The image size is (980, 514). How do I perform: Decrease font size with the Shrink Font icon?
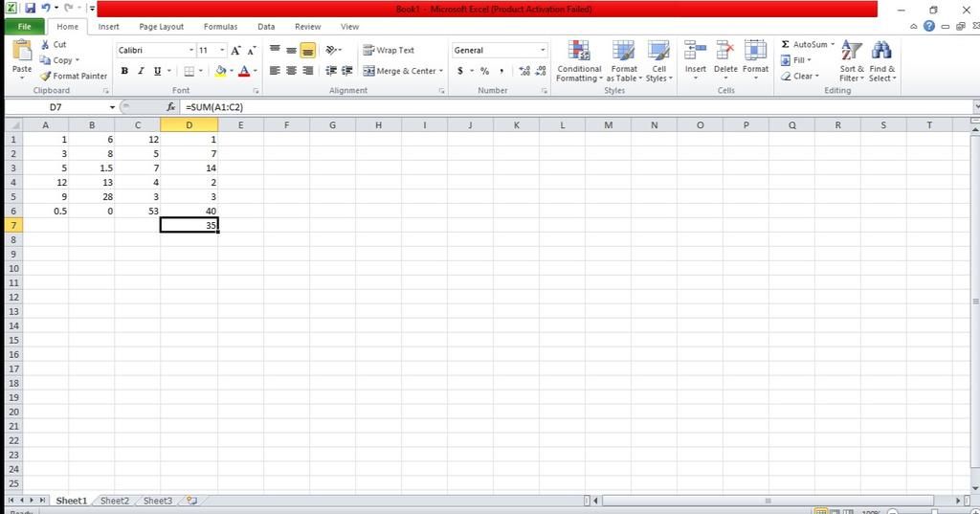click(252, 50)
